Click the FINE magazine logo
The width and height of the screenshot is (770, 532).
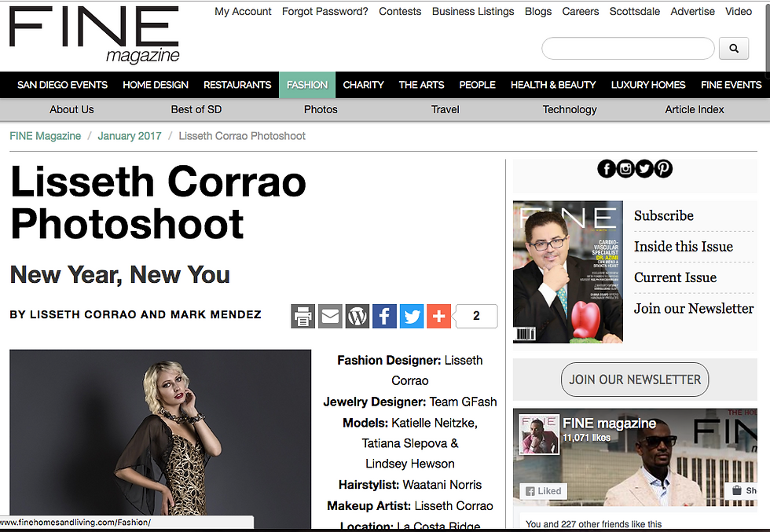click(x=93, y=35)
